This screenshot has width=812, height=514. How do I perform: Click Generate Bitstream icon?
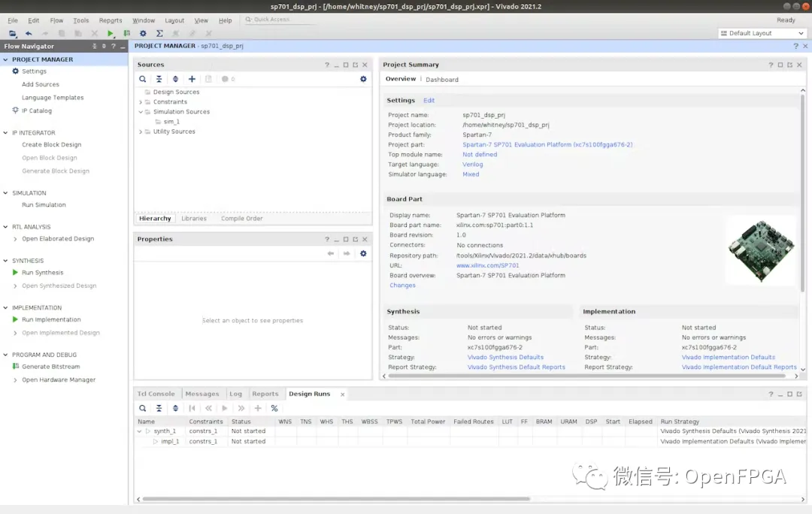(x=16, y=366)
